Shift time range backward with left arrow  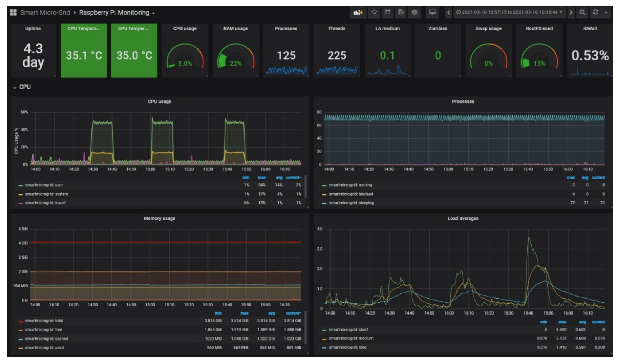(449, 12)
